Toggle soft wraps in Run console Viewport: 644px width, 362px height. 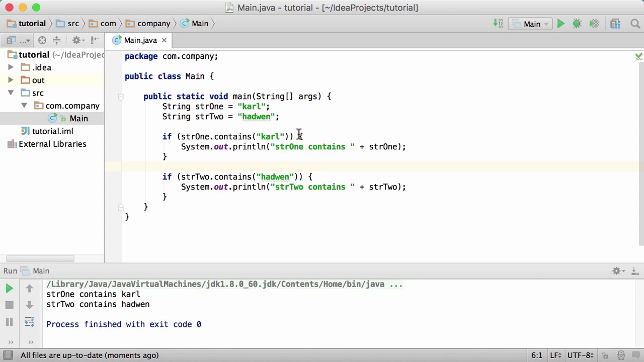29,322
